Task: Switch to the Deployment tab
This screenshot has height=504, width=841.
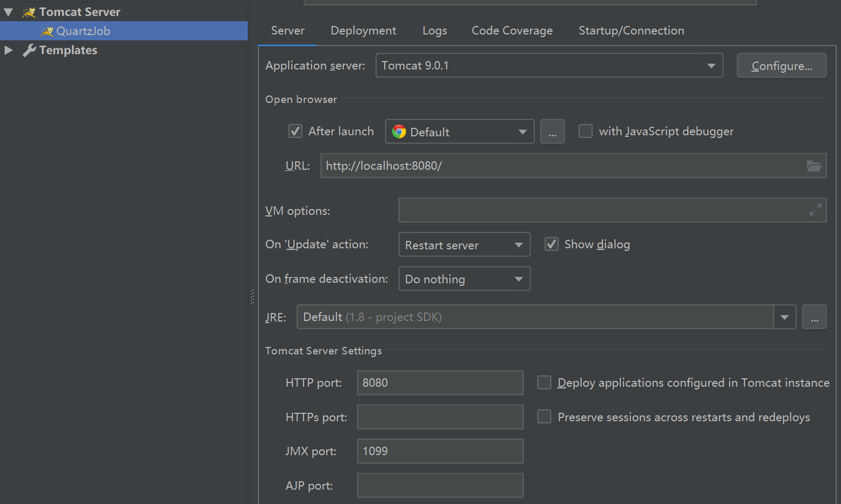Action: 363,31
